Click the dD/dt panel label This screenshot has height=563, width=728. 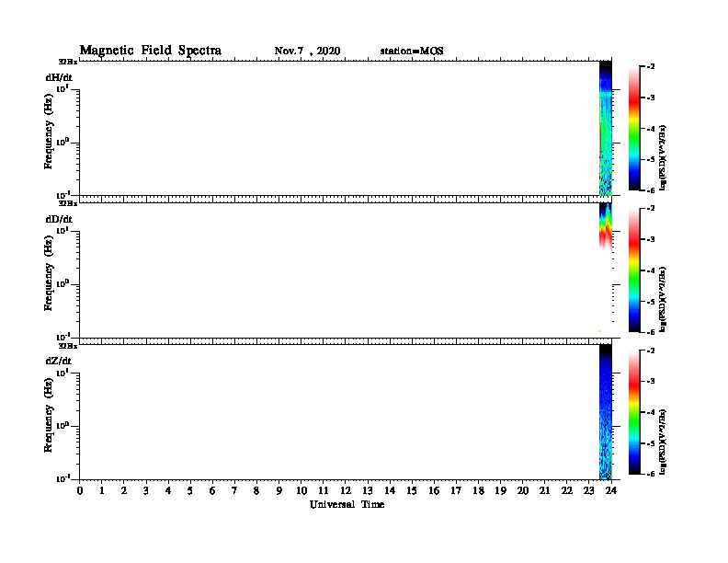click(59, 219)
